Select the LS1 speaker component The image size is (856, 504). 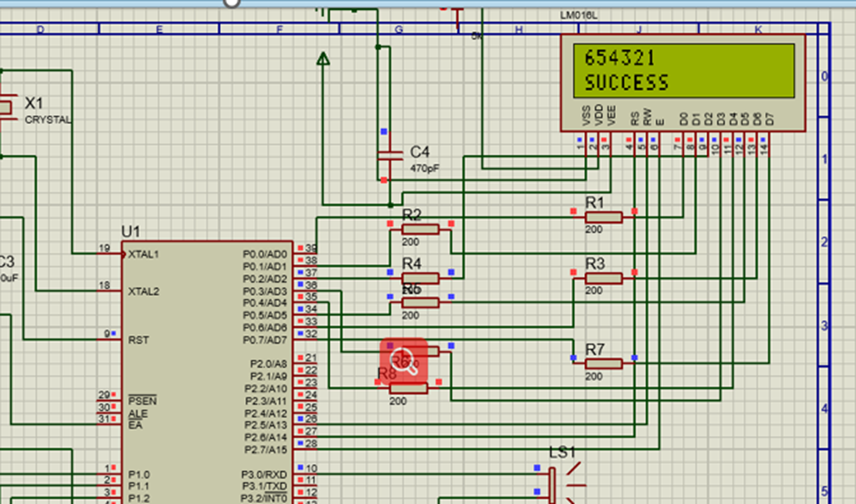pyautogui.click(x=562, y=484)
